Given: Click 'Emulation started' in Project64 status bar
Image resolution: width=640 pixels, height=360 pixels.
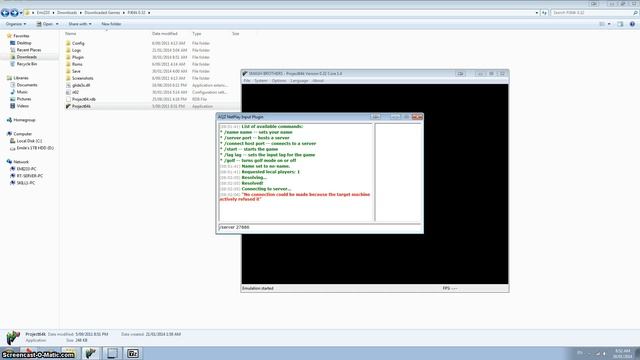Looking at the screenshot, I should pyautogui.click(x=258, y=288).
